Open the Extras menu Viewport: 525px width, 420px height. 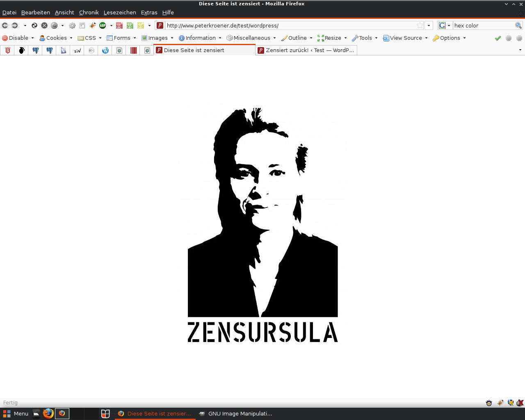[149, 13]
